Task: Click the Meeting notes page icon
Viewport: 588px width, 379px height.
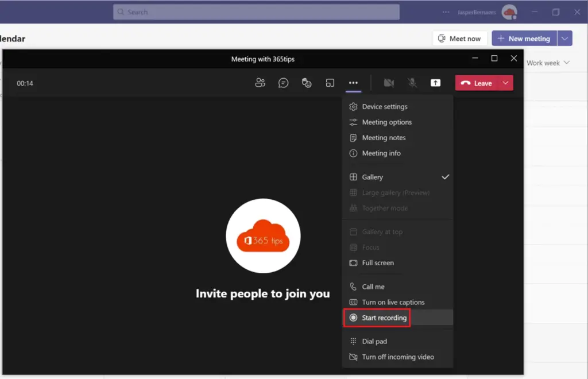Action: (353, 138)
